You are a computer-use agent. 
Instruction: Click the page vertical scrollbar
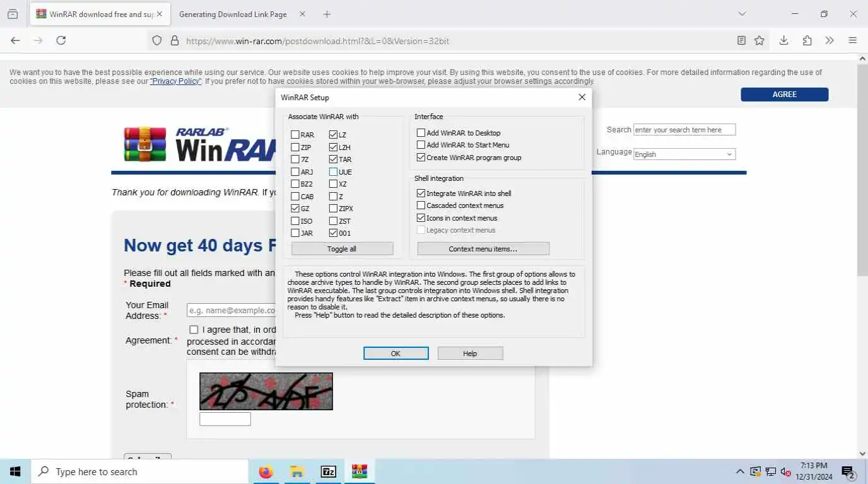863,170
